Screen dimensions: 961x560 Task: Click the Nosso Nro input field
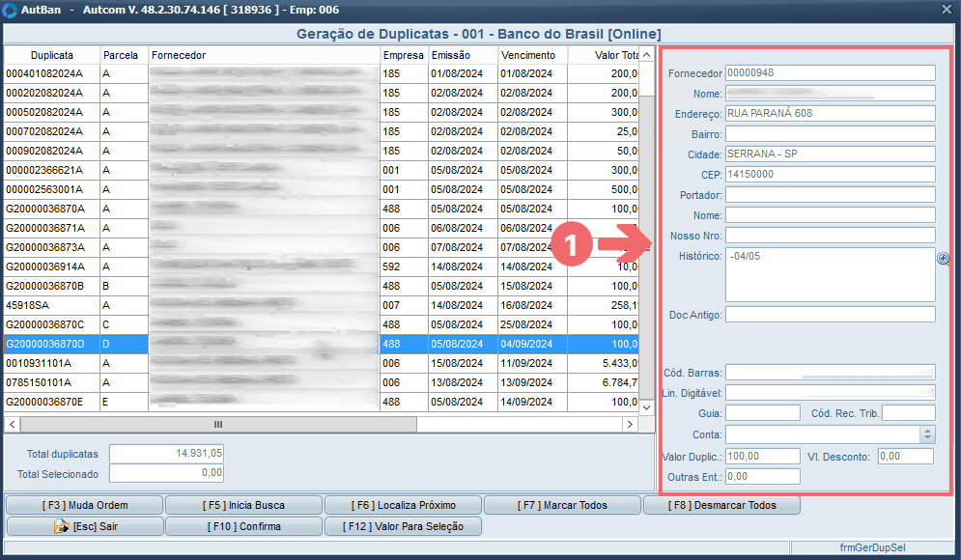point(831,236)
